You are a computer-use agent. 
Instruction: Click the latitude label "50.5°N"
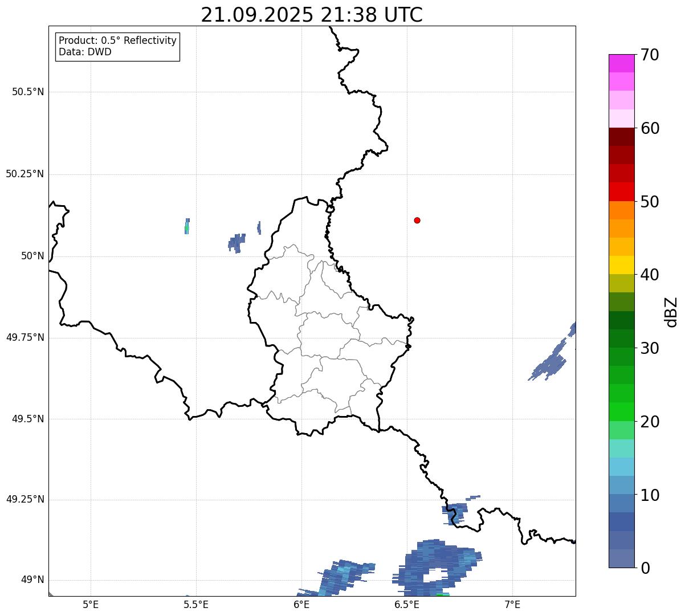coord(28,92)
